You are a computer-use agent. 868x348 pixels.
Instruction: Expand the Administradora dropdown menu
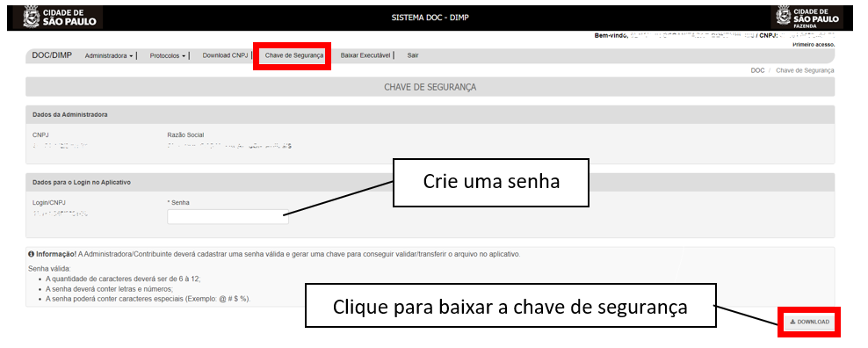pyautogui.click(x=109, y=56)
